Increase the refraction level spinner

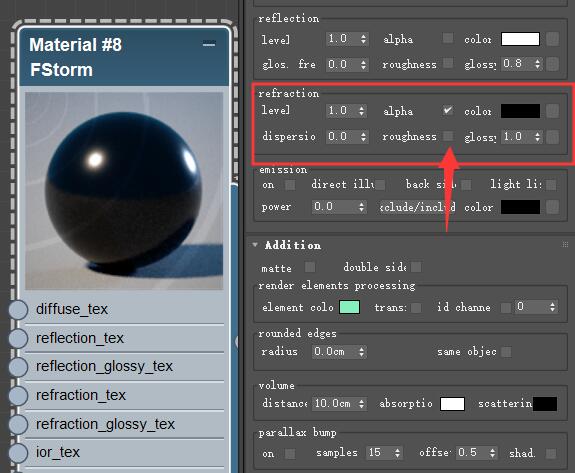pos(362,108)
